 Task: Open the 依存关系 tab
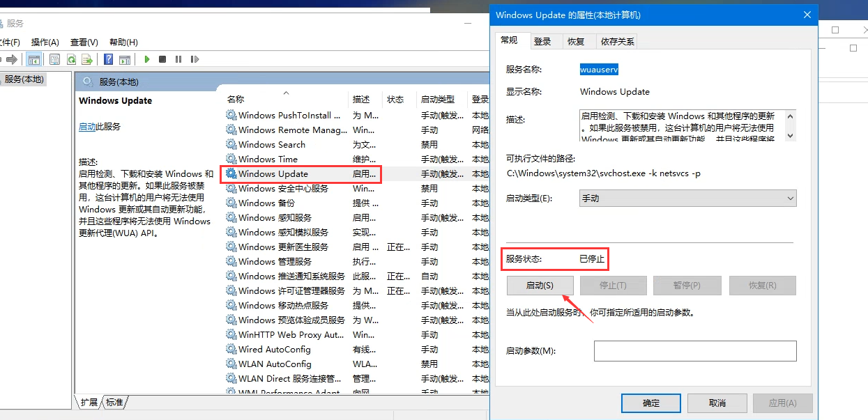pyautogui.click(x=618, y=42)
